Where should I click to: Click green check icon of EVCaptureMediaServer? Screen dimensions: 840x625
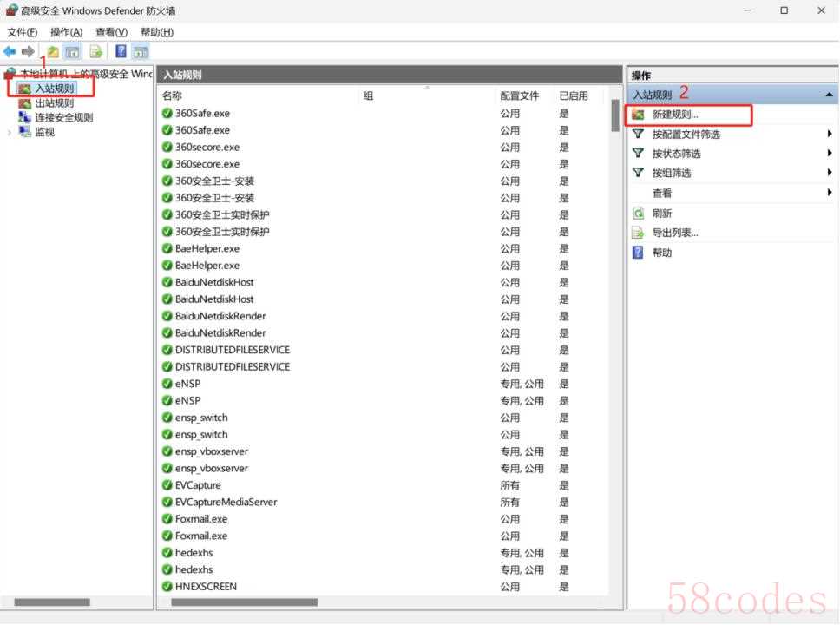coord(167,503)
